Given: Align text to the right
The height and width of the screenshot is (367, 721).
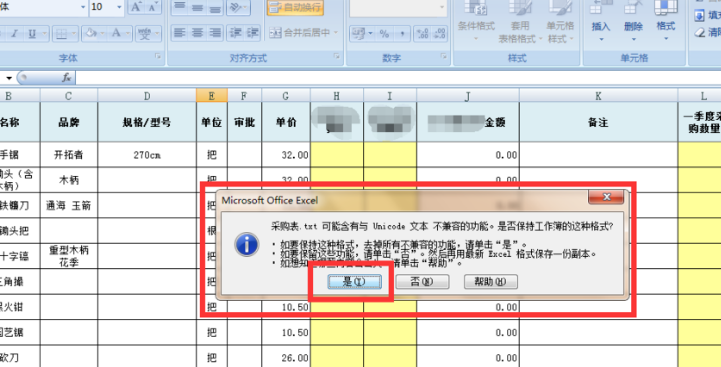Looking at the screenshot, I should point(215,33).
